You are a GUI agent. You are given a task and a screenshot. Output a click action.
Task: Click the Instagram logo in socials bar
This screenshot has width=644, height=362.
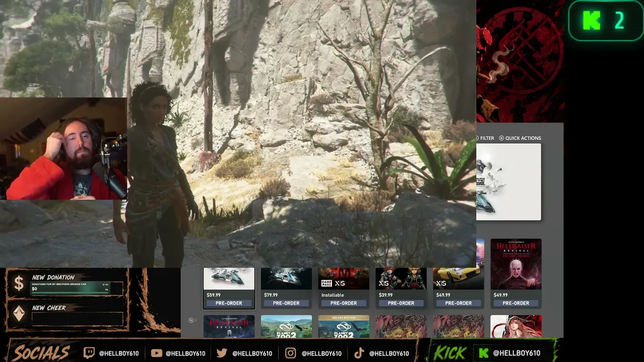click(x=290, y=353)
